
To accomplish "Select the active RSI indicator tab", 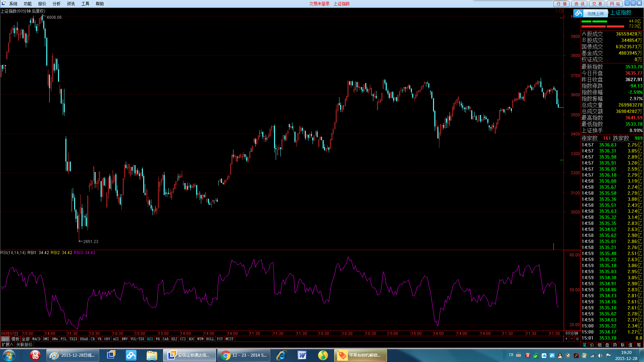I will (150, 339).
